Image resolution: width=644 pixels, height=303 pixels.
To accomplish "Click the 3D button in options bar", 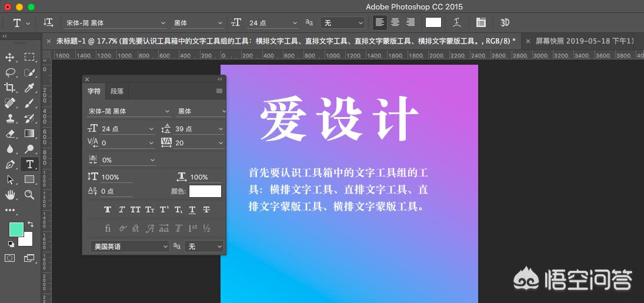I will click(505, 22).
